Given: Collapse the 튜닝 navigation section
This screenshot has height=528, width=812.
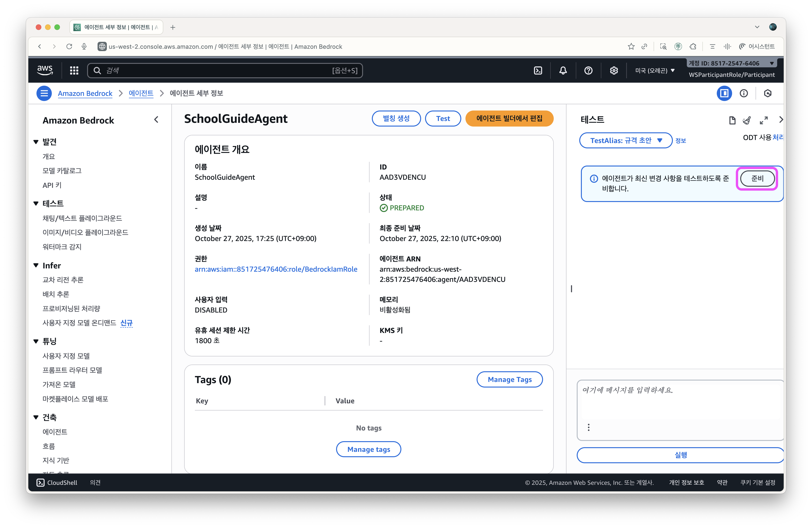Looking at the screenshot, I should [x=36, y=341].
